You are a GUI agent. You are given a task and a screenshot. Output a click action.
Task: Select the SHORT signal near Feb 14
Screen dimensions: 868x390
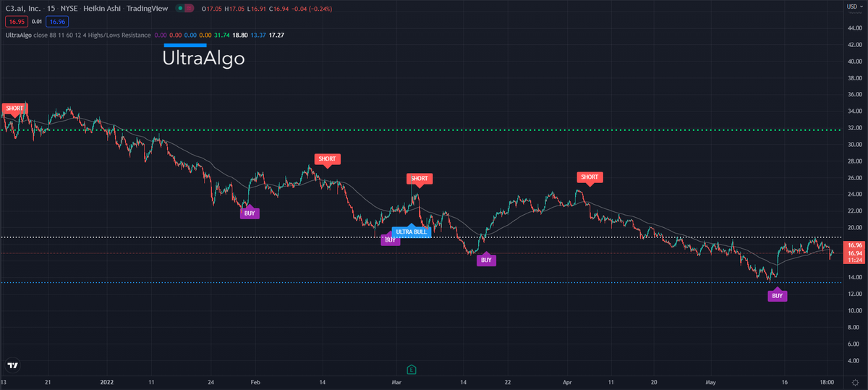point(327,158)
